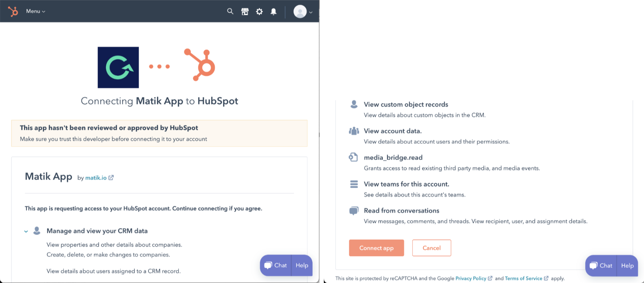
Task: Open the user avatar account menu
Action: (x=303, y=12)
